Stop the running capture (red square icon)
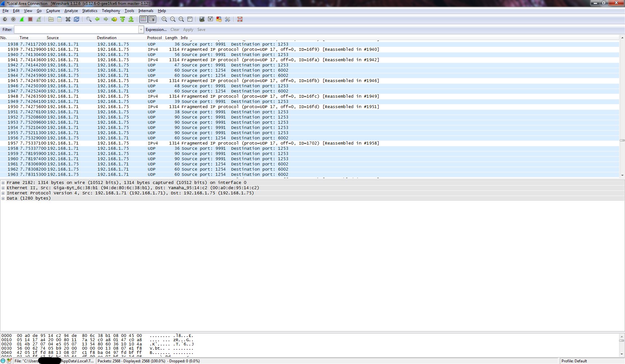 [30, 20]
